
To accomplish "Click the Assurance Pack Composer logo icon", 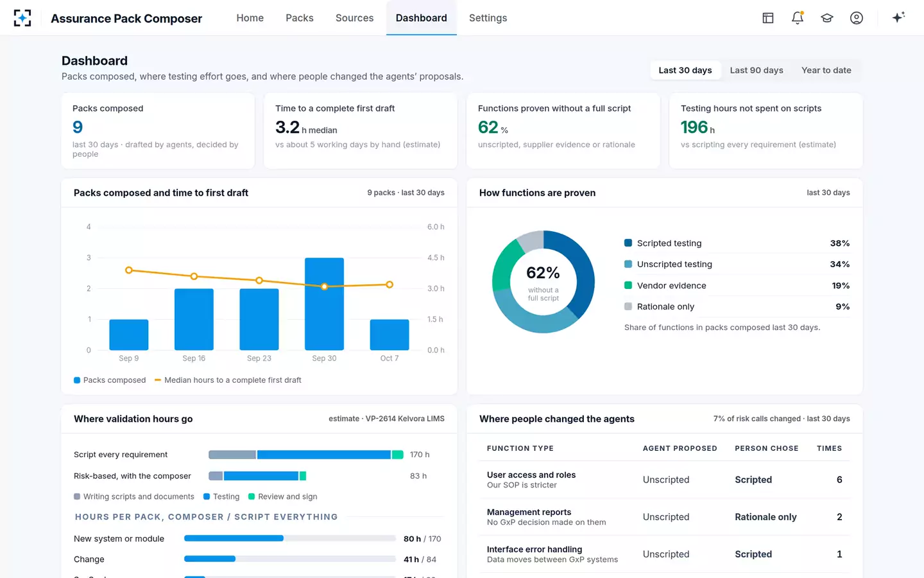I will click(22, 18).
